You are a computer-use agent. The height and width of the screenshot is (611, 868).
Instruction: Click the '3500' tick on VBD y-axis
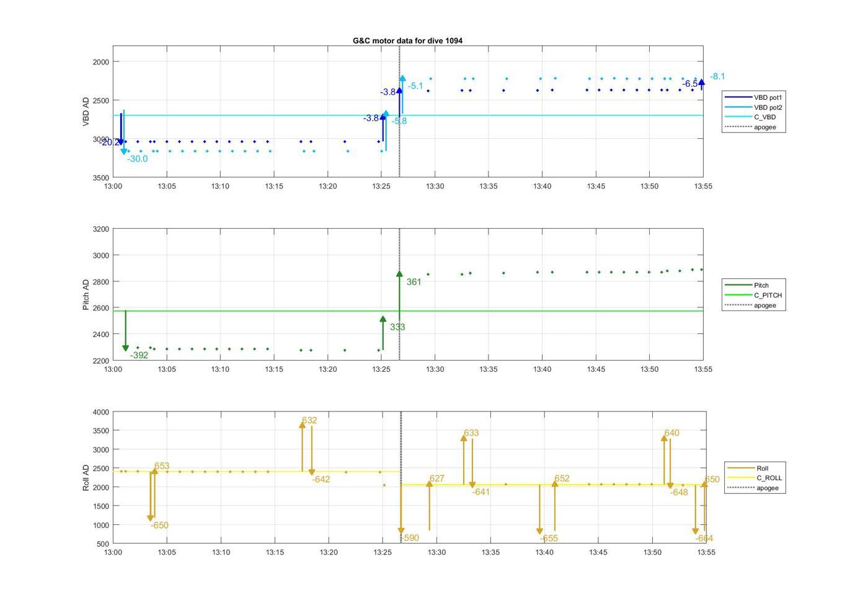100,178
